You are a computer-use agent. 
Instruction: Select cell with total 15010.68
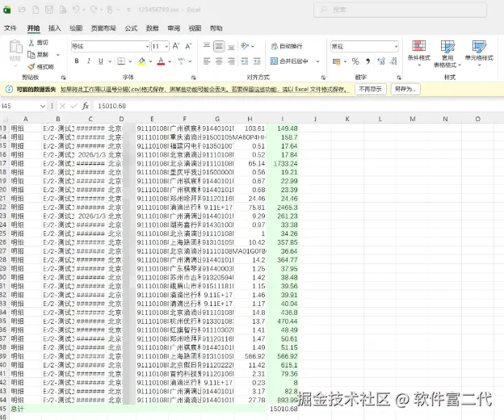(282, 409)
